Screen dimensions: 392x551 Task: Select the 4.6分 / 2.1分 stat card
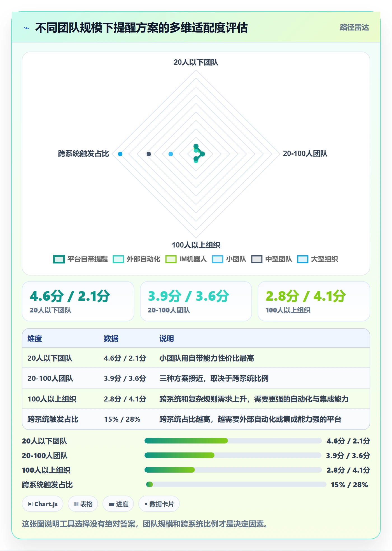click(78, 301)
